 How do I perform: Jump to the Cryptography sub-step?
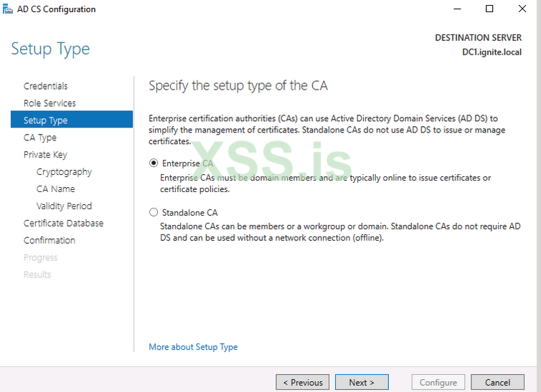[x=64, y=172]
